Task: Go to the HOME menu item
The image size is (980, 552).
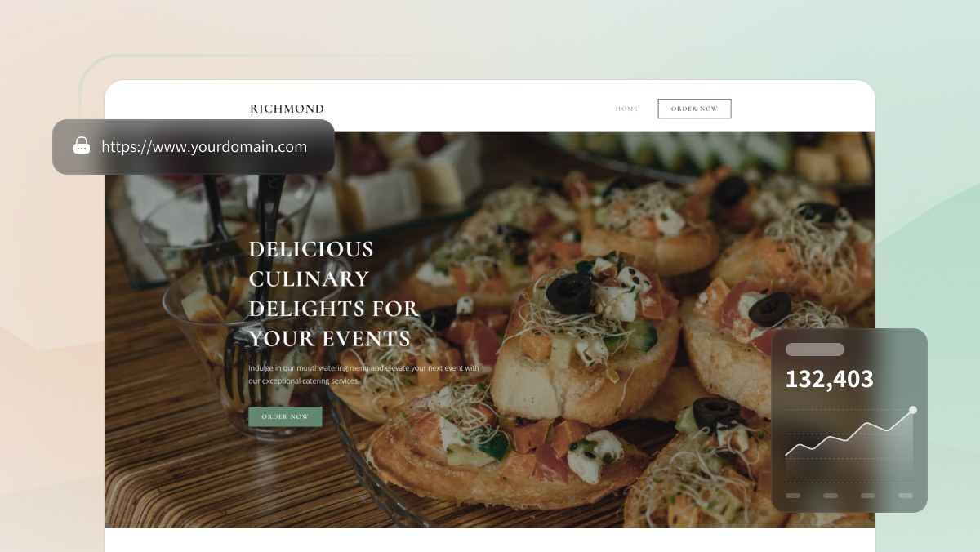Action: (x=626, y=109)
